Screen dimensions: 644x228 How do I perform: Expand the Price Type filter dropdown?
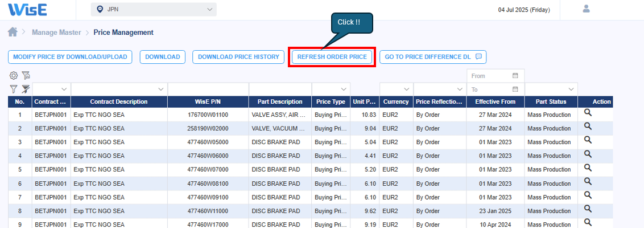[x=344, y=89]
